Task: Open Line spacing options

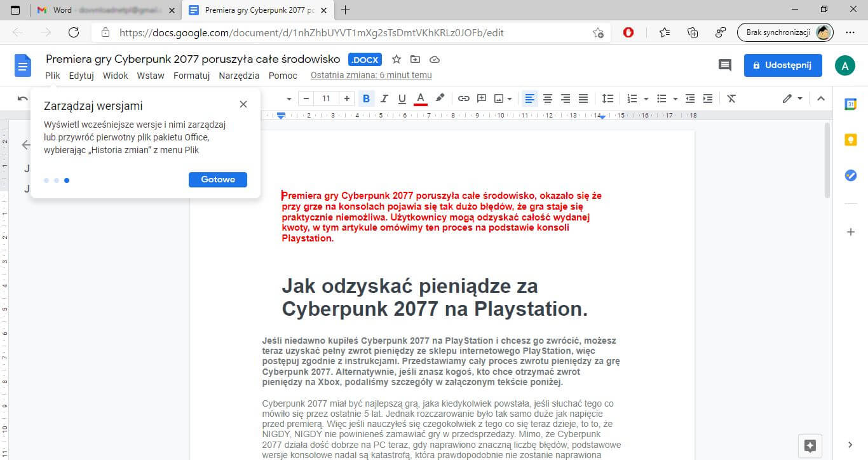Action: point(607,98)
